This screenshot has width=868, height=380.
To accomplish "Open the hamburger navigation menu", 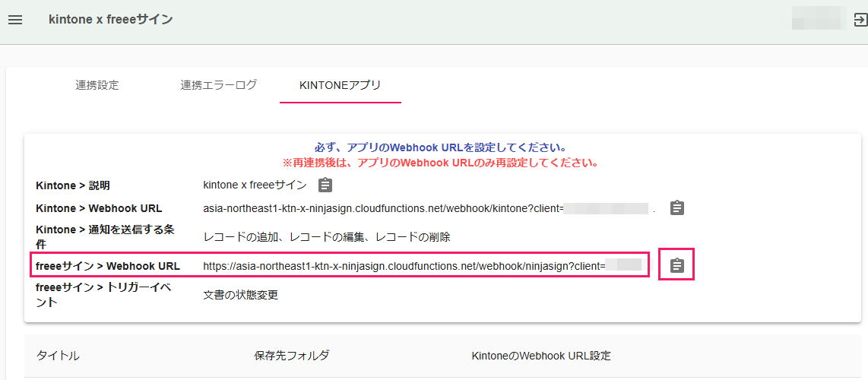I will pyautogui.click(x=15, y=20).
